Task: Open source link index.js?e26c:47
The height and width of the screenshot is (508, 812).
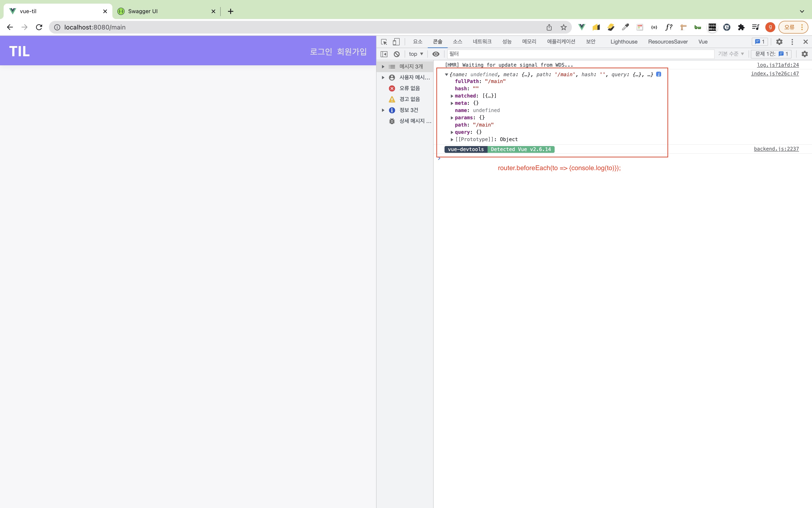Action: click(x=775, y=73)
